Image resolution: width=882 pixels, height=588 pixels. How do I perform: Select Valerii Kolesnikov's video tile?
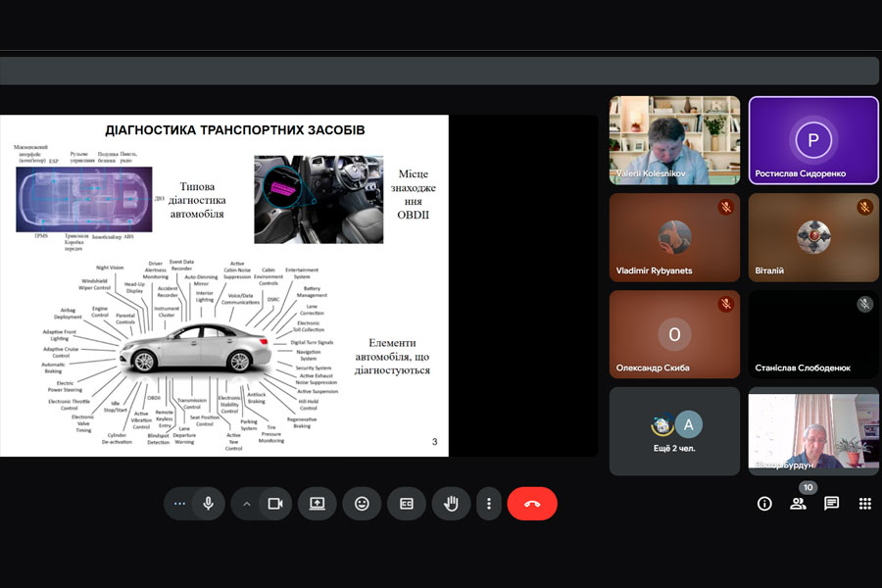[674, 139]
